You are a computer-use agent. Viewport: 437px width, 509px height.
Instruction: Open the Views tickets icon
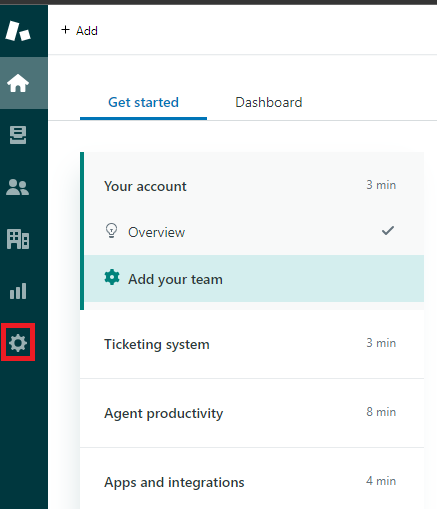coord(18,135)
